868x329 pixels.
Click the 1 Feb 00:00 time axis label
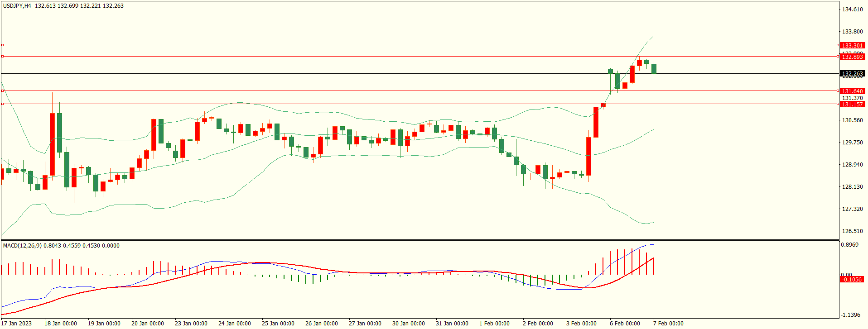tap(494, 323)
